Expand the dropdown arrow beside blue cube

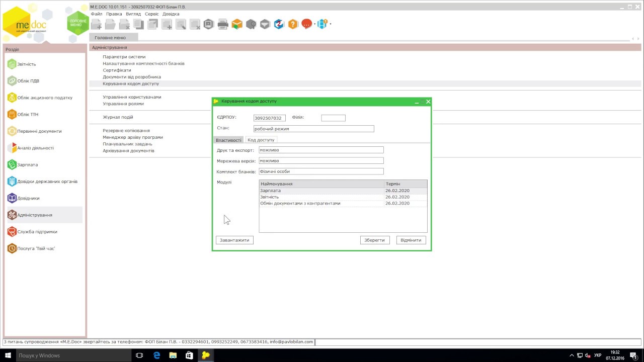[x=331, y=24]
